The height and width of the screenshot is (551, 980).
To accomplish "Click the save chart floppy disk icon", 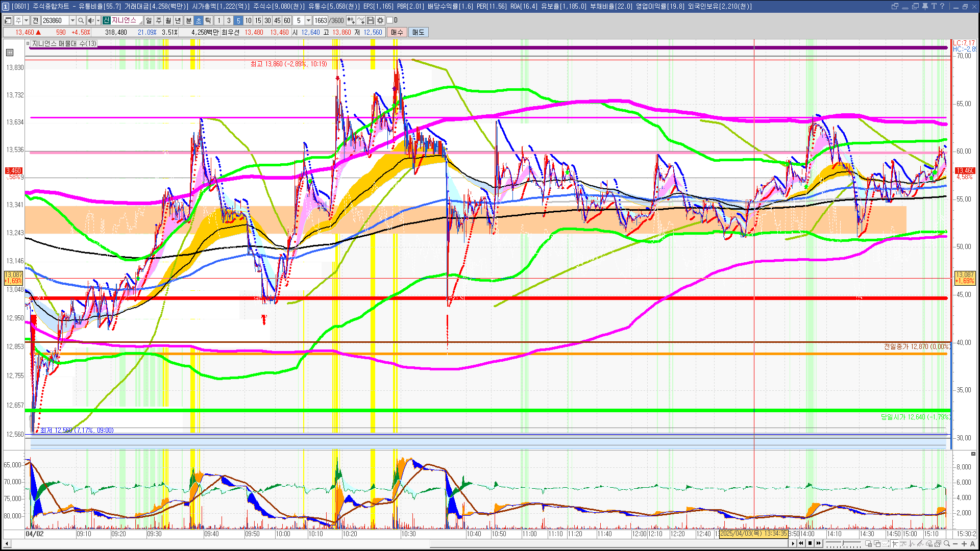I will point(371,20).
